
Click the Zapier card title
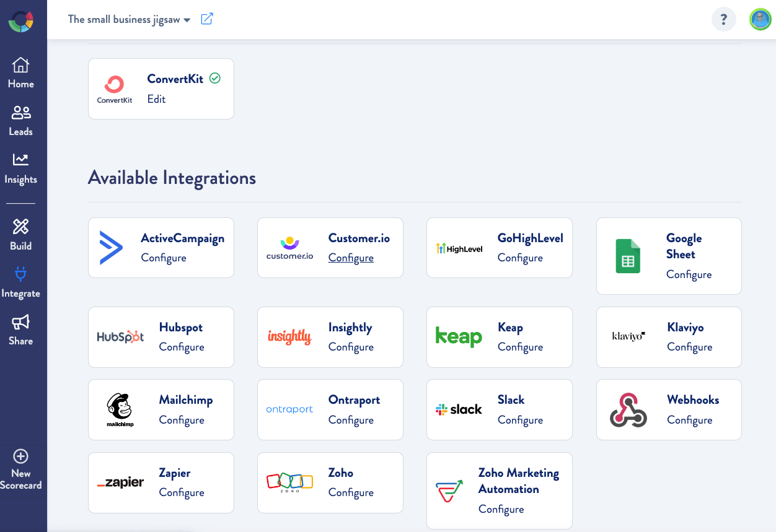[x=175, y=473]
